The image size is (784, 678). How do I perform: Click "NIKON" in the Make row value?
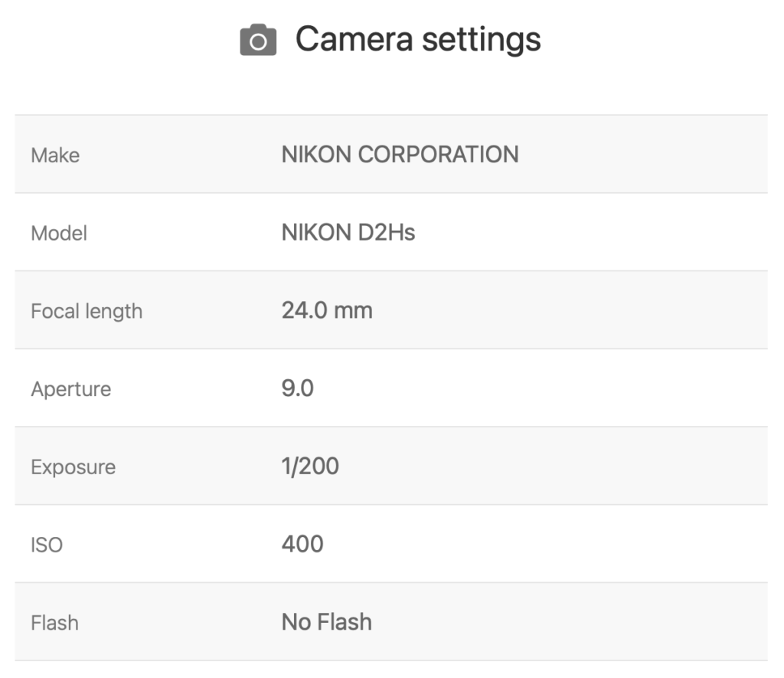tap(317, 154)
